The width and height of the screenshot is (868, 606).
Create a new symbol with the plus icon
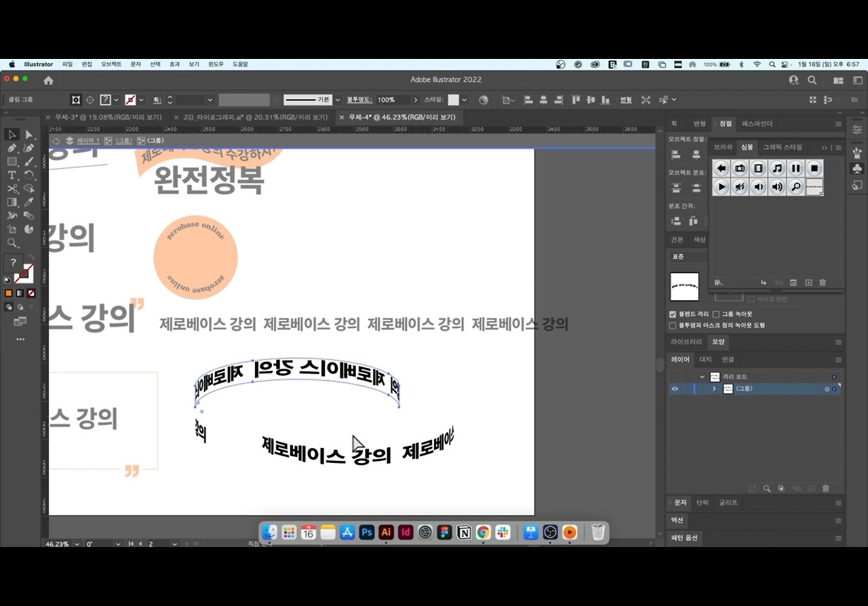click(808, 283)
